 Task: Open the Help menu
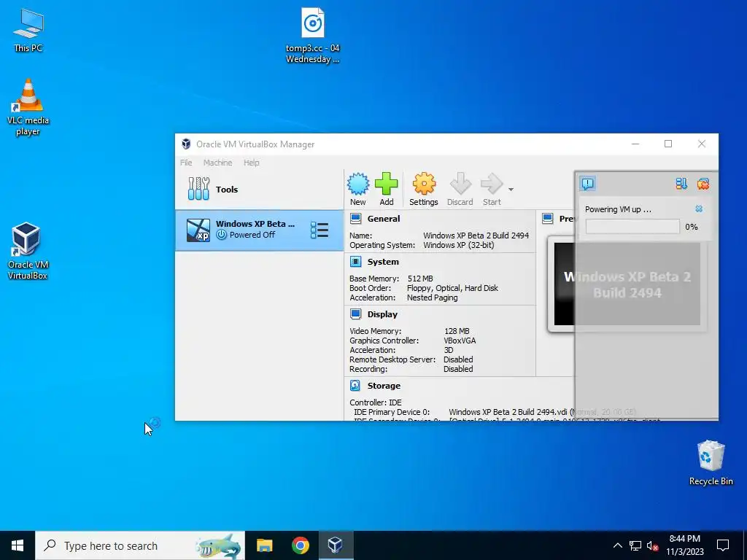pyautogui.click(x=252, y=163)
